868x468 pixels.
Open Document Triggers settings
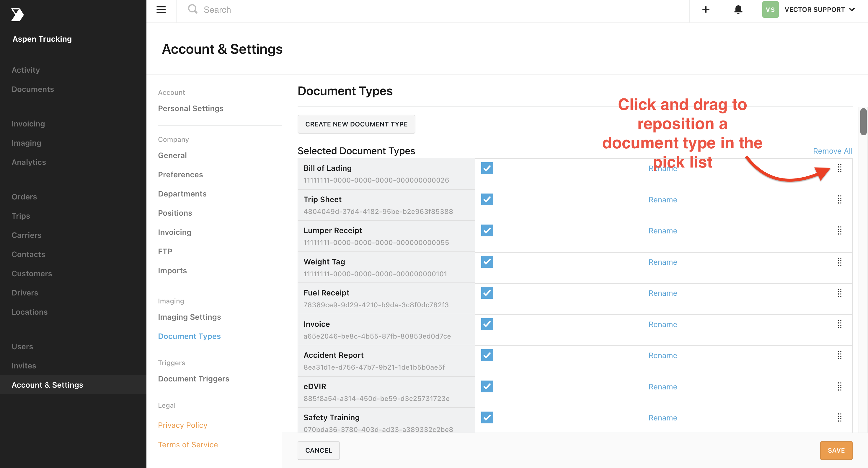click(194, 379)
